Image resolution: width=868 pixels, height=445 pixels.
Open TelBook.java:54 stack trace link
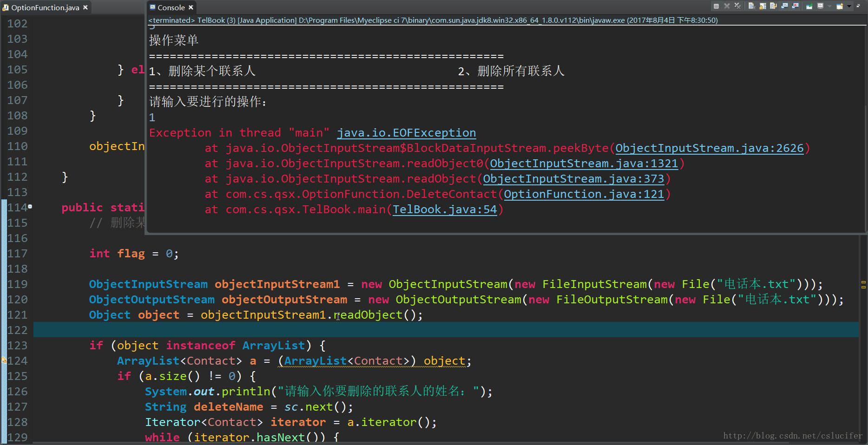pos(445,209)
